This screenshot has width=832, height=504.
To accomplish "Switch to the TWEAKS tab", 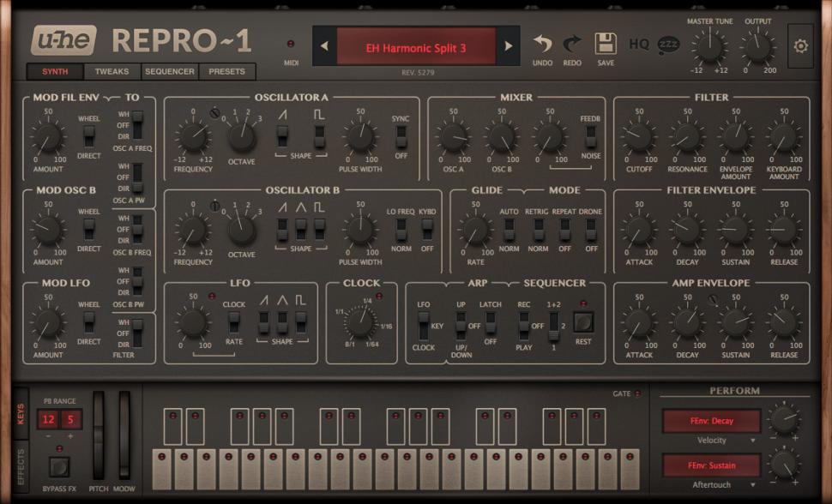I will pyautogui.click(x=112, y=72).
